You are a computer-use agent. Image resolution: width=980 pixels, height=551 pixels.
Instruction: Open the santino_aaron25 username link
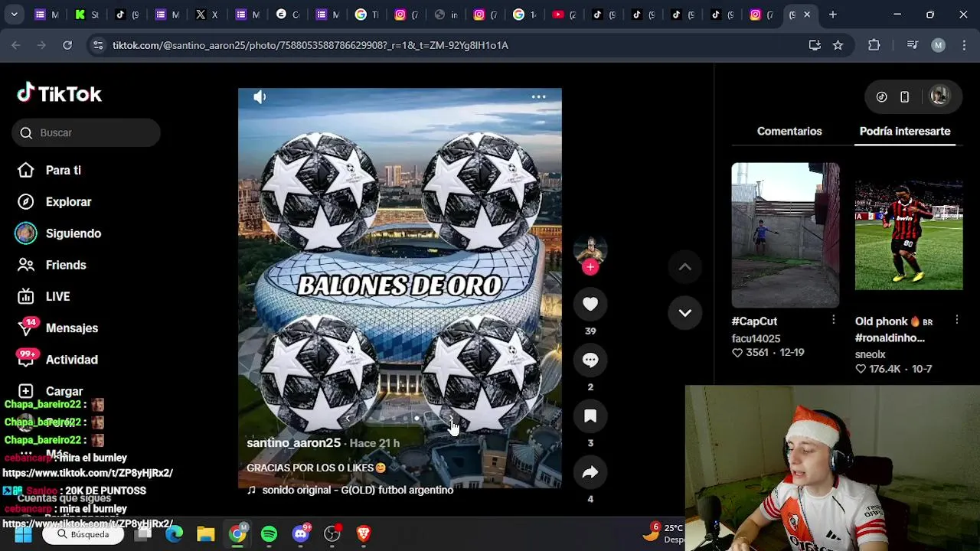(x=293, y=442)
